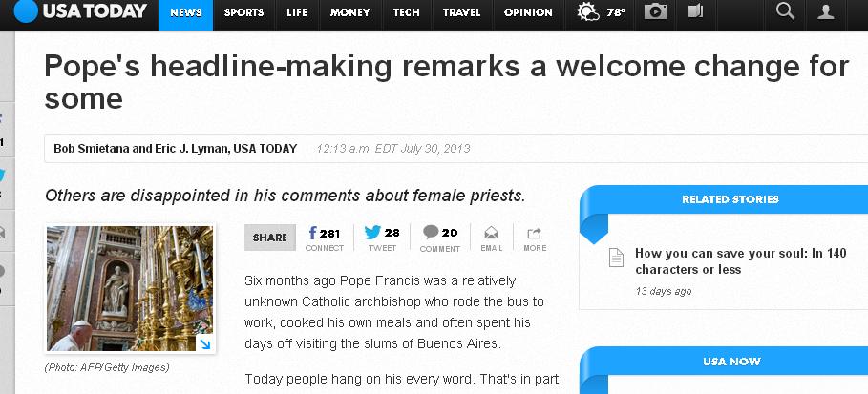
Task: Open 'How you can save your soul' story
Action: (x=740, y=261)
